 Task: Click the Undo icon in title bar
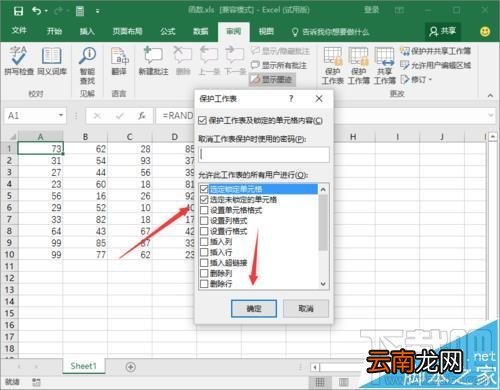[x=37, y=11]
